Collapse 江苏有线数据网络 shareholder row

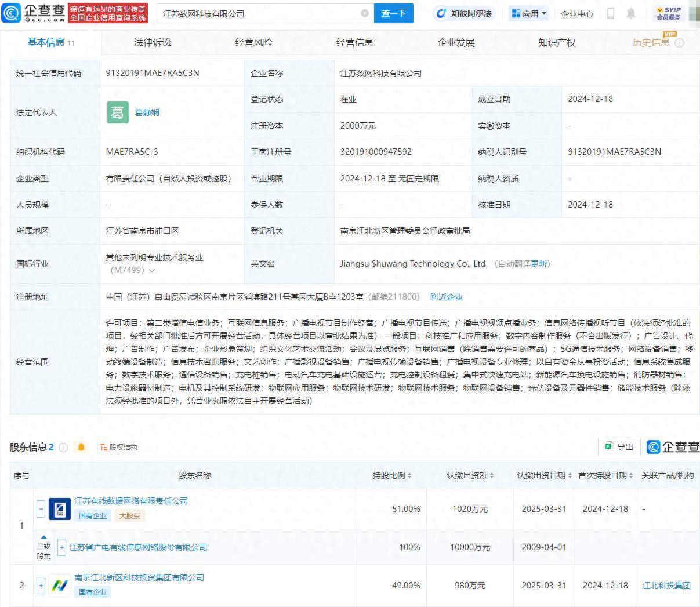(x=41, y=508)
